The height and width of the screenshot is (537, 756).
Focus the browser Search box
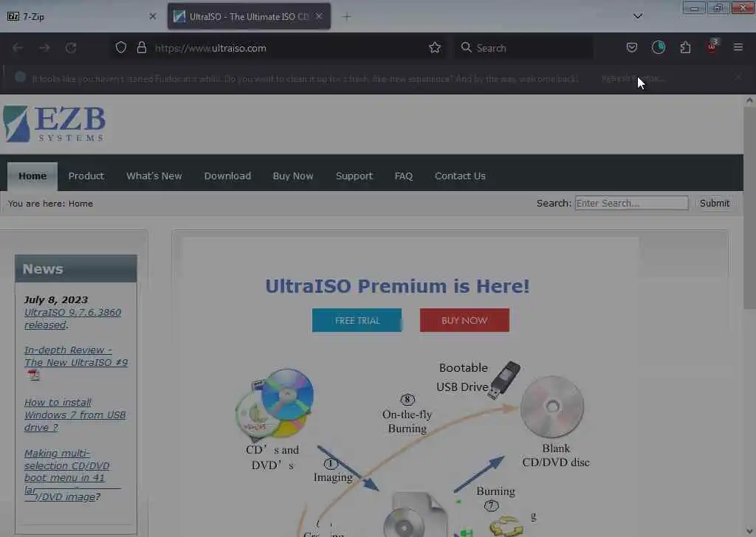point(524,48)
